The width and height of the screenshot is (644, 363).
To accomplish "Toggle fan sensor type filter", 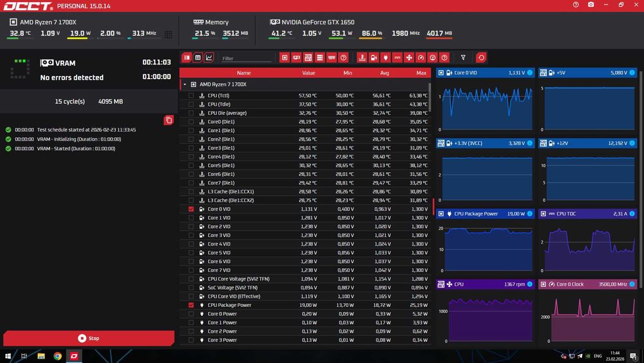I will 409,57.
